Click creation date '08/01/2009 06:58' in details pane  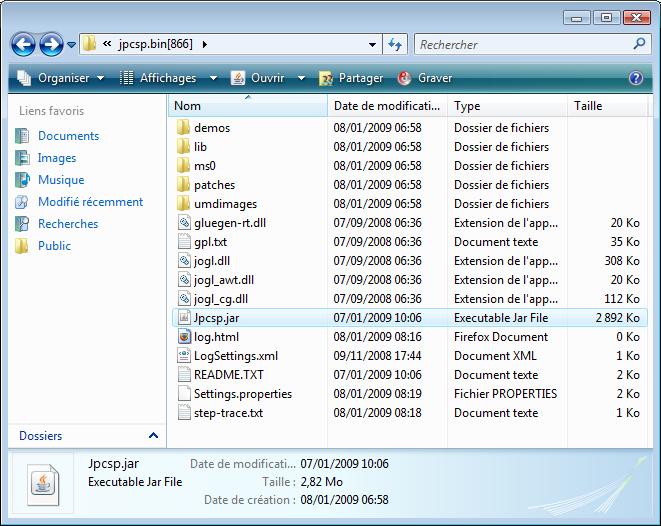click(344, 500)
